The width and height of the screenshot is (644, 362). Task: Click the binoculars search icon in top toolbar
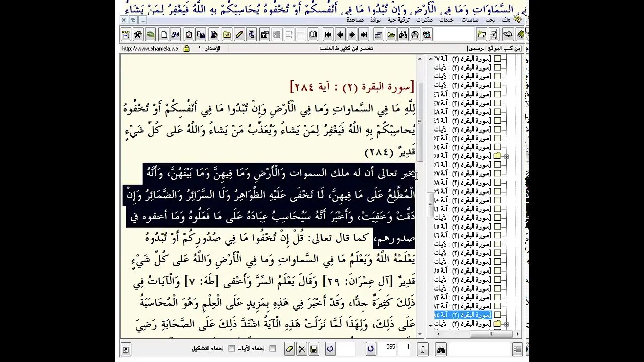pos(403,35)
